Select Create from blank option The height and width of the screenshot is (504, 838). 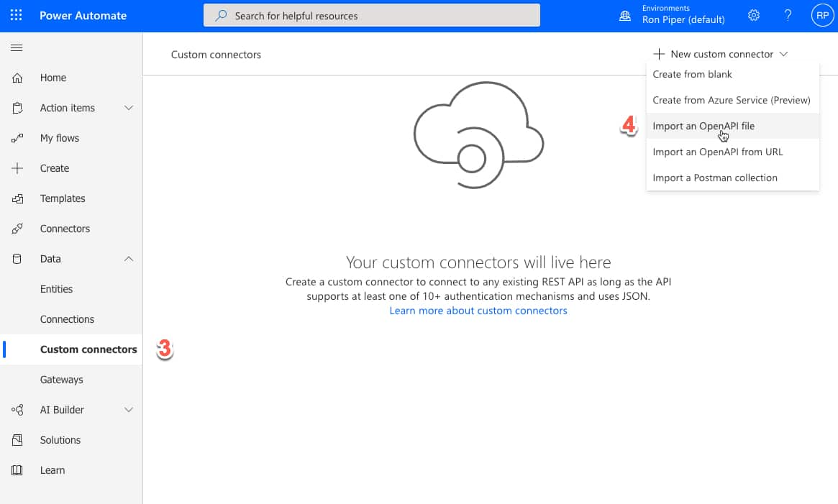(692, 74)
